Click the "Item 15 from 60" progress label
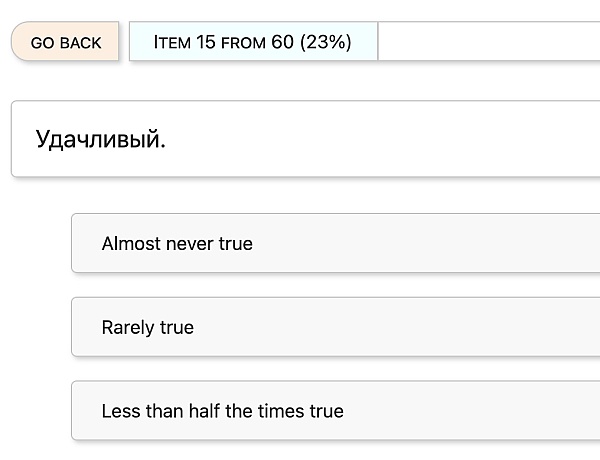The image size is (600, 460). coord(252,42)
